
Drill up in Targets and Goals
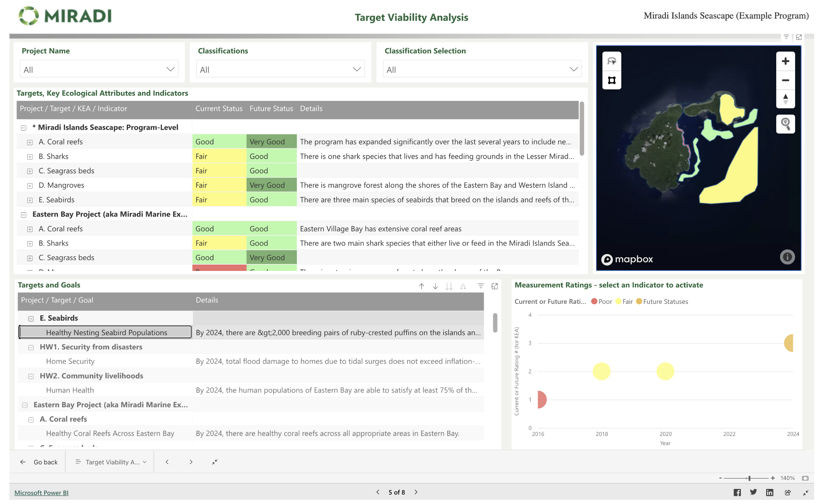(x=422, y=286)
